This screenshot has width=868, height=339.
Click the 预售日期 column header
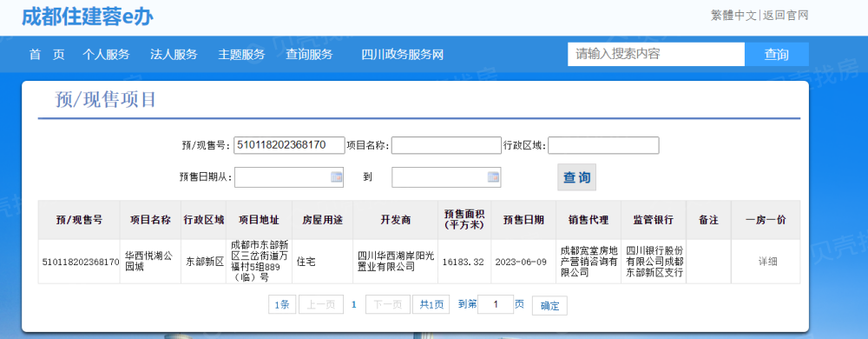(x=523, y=220)
